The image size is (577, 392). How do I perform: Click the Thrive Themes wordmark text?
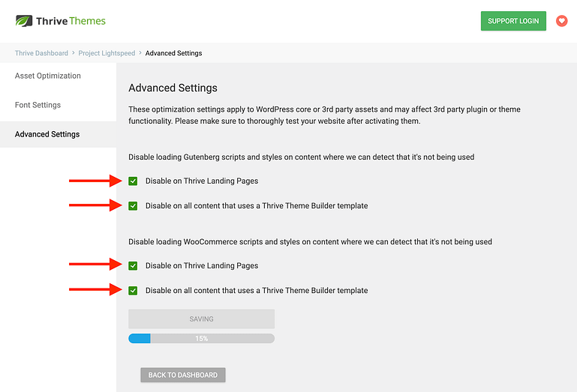[x=71, y=21]
